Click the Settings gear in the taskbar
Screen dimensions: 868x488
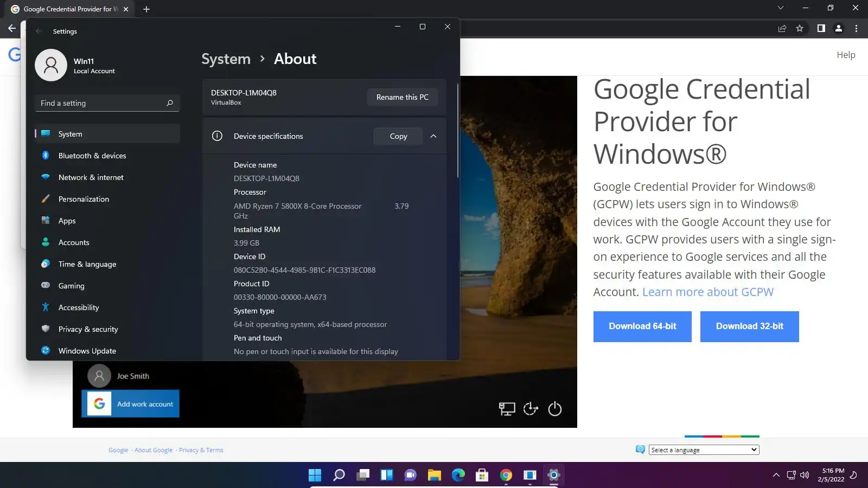coord(554,476)
